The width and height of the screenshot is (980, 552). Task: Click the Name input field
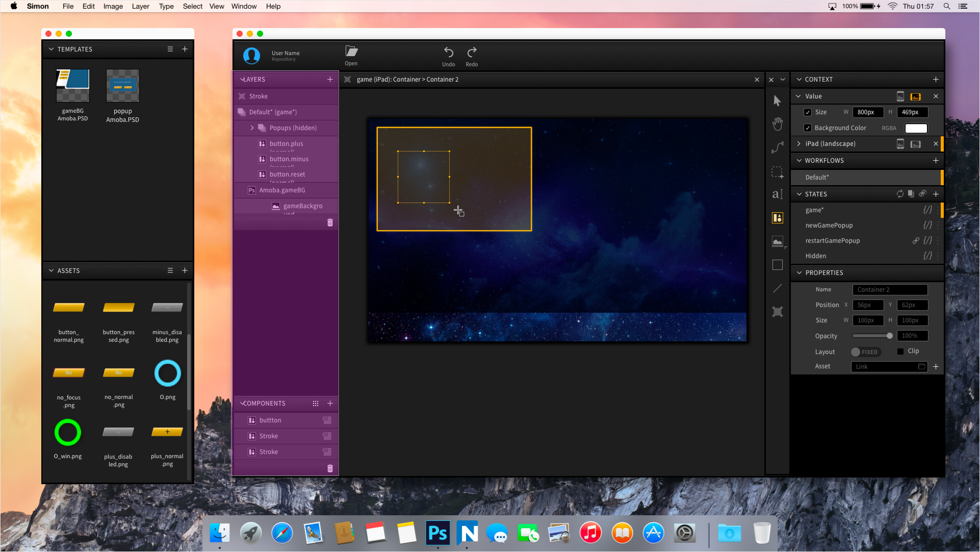pyautogui.click(x=889, y=290)
